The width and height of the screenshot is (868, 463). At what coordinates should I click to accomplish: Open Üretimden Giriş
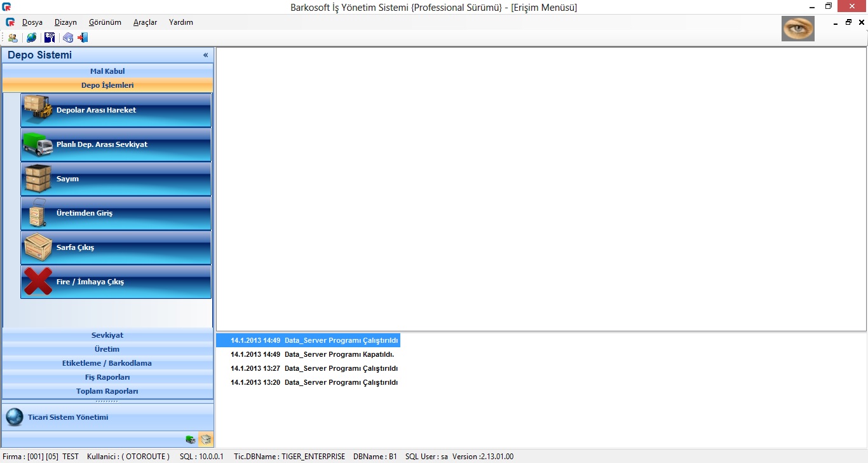point(116,213)
